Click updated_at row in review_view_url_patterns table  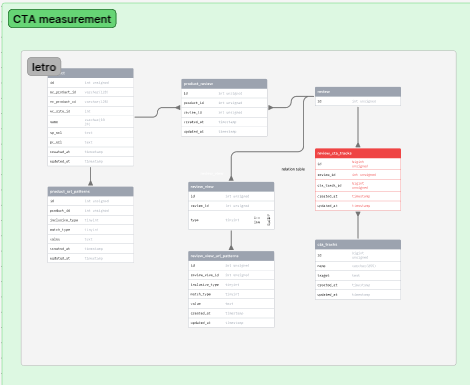(x=231, y=323)
